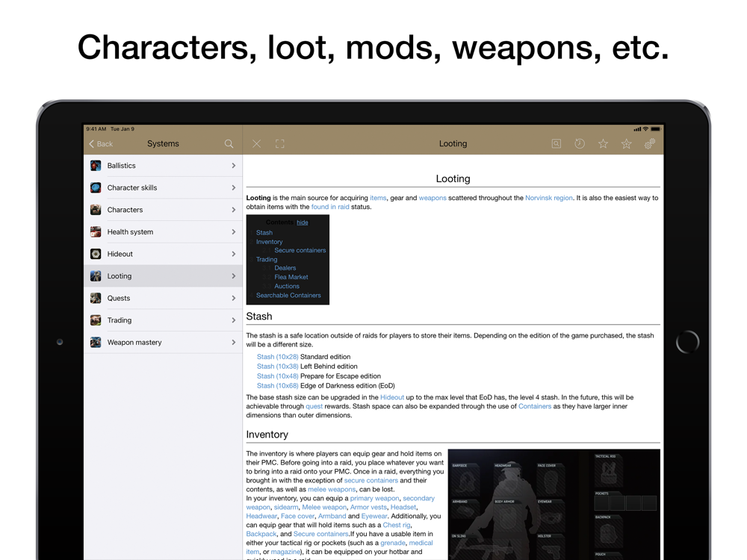The height and width of the screenshot is (560, 747).
Task: Expand Character skills with its chevron
Action: 233,187
